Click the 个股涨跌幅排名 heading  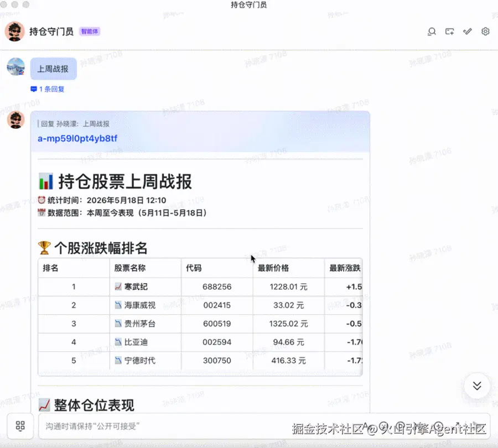click(x=92, y=248)
